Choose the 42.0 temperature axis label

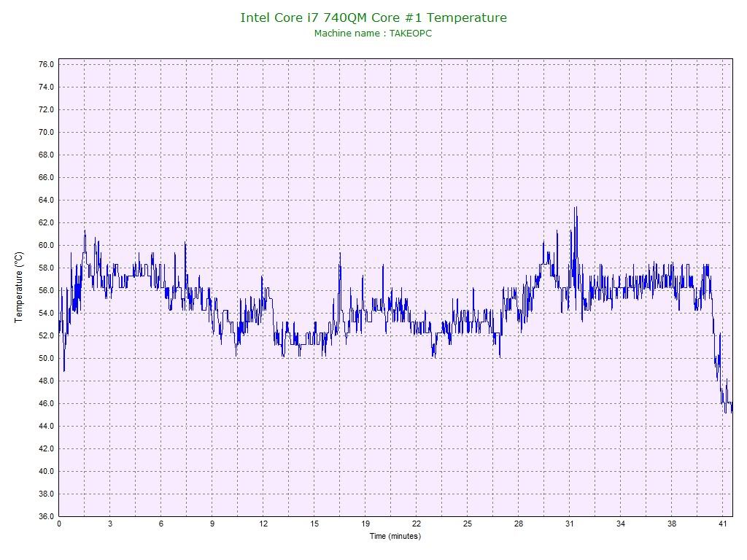coord(46,449)
